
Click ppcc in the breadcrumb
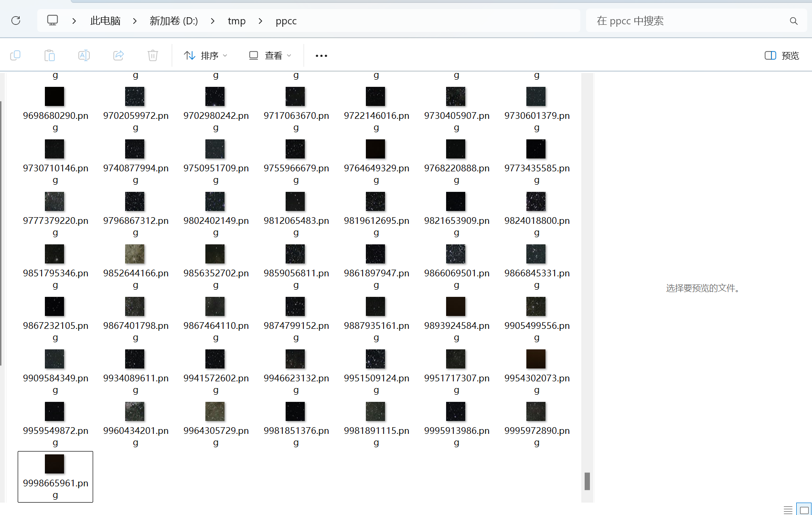286,21
